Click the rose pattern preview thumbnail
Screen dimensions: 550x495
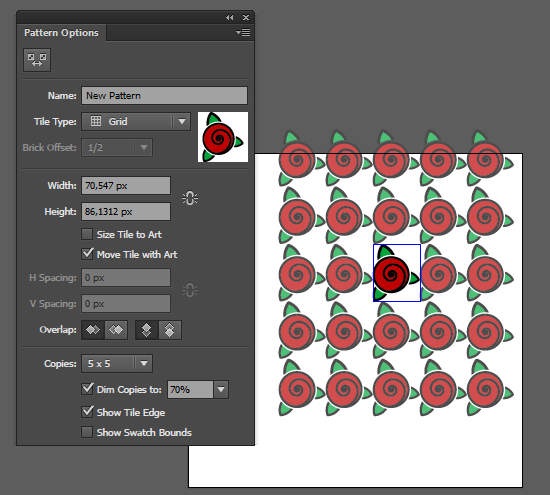pos(223,137)
